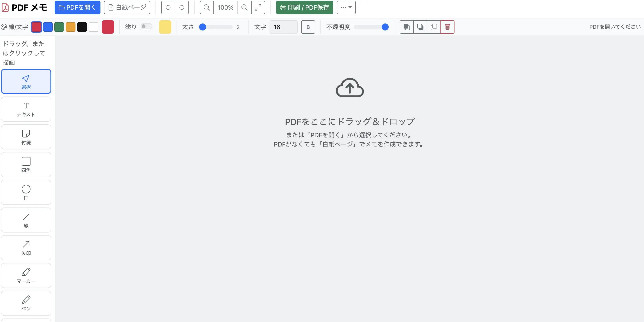Delete selected object with trash icon
The image size is (644, 322).
[447, 27]
